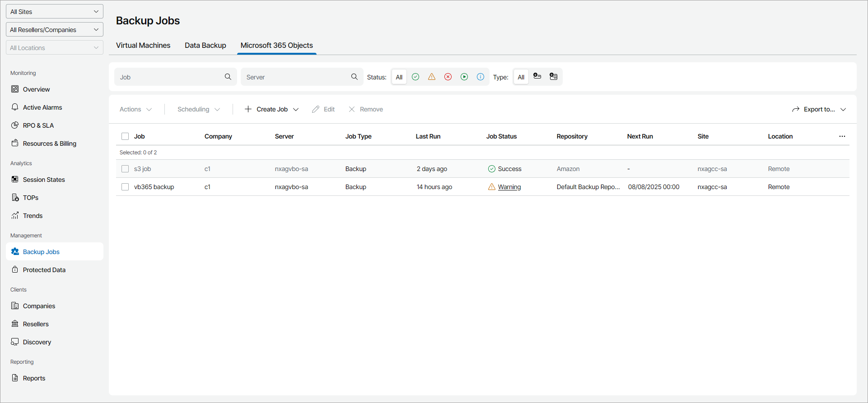Image resolution: width=868 pixels, height=403 pixels.
Task: Click the Overview sidebar icon
Action: (x=15, y=89)
